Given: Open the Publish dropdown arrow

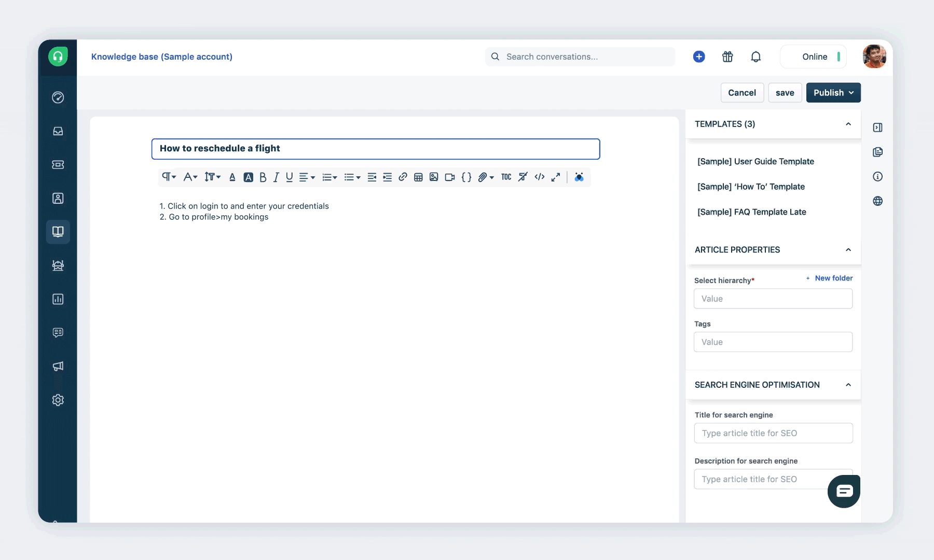Looking at the screenshot, I should click(851, 92).
